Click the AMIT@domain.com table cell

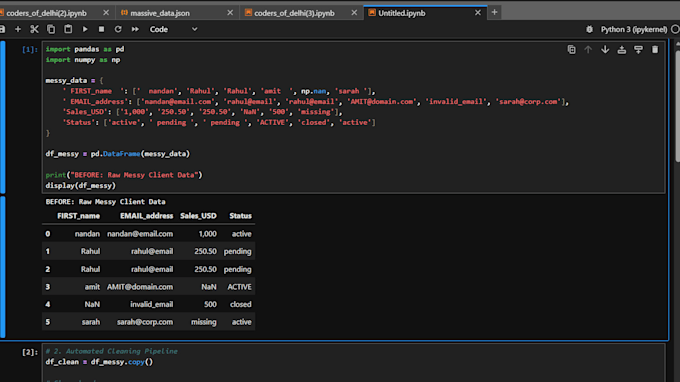[x=140, y=287]
